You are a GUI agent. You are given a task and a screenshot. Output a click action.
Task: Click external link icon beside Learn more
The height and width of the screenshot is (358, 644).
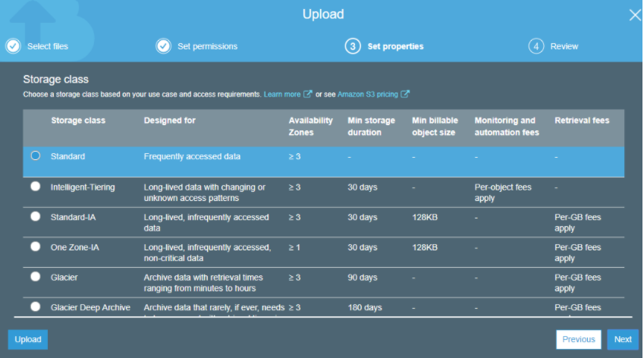click(x=307, y=94)
